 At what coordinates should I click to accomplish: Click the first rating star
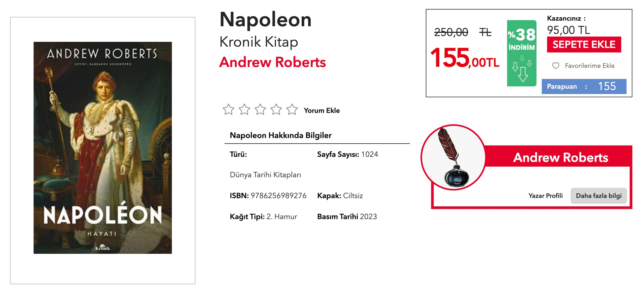(228, 110)
